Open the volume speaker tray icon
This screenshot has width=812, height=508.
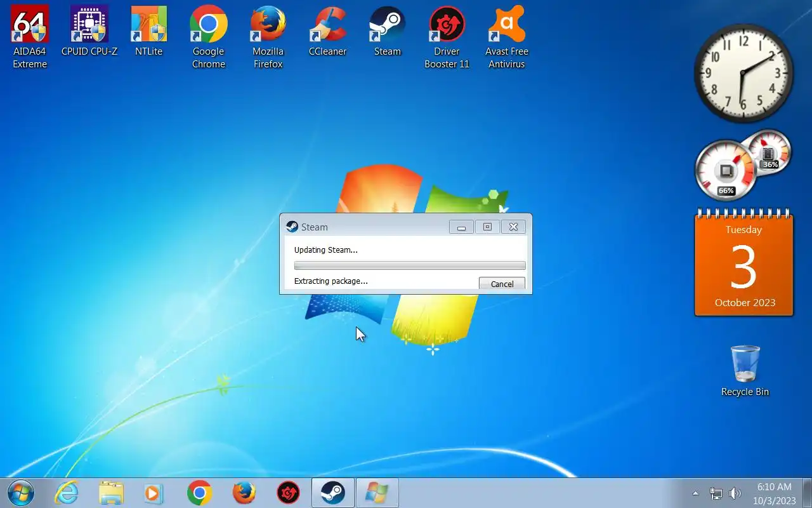[x=735, y=493]
